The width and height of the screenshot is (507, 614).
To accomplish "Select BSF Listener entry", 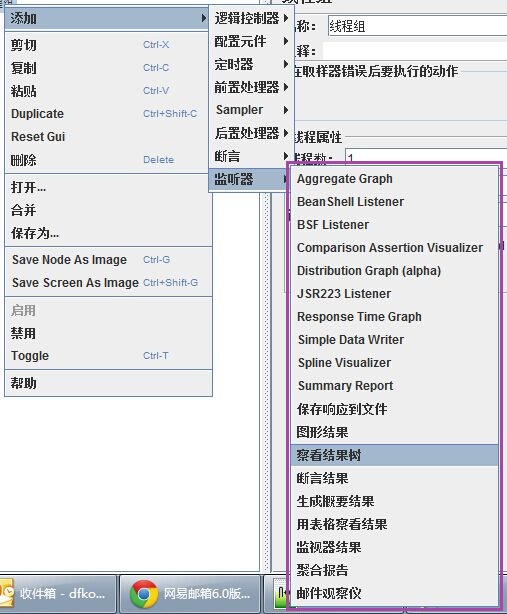I will 394,225.
